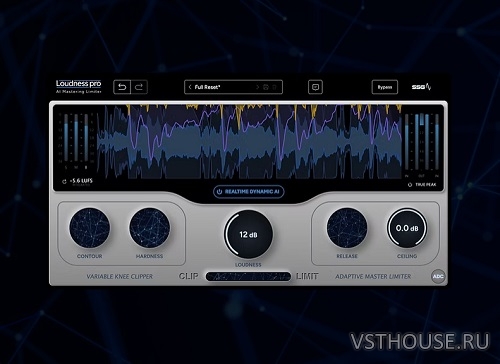Viewport: 500px width, 364px height.
Task: Click the Loudness 12 dB knob
Action: (249, 234)
